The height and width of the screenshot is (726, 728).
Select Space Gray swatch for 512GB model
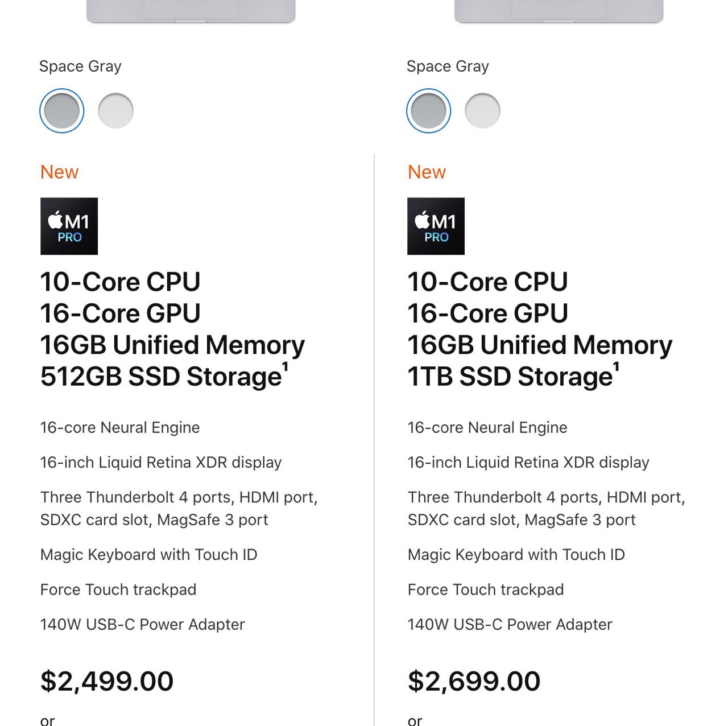click(x=62, y=111)
